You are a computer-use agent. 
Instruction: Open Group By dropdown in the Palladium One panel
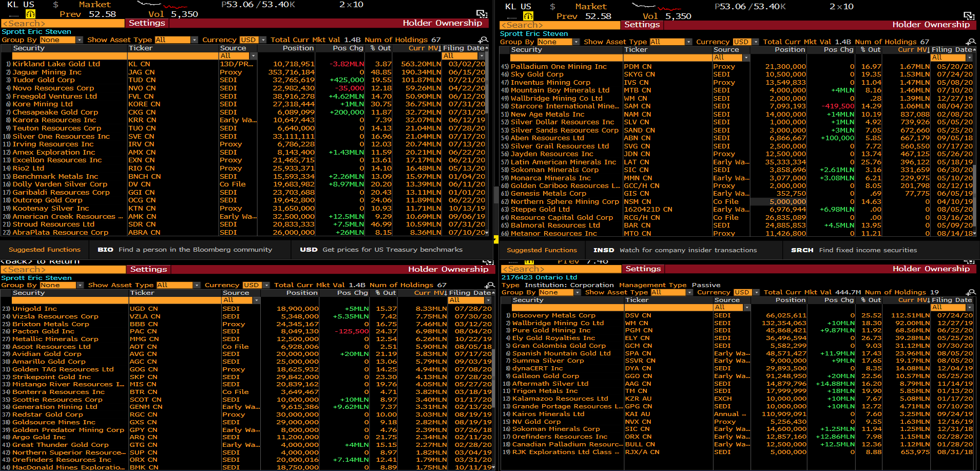tap(559, 42)
